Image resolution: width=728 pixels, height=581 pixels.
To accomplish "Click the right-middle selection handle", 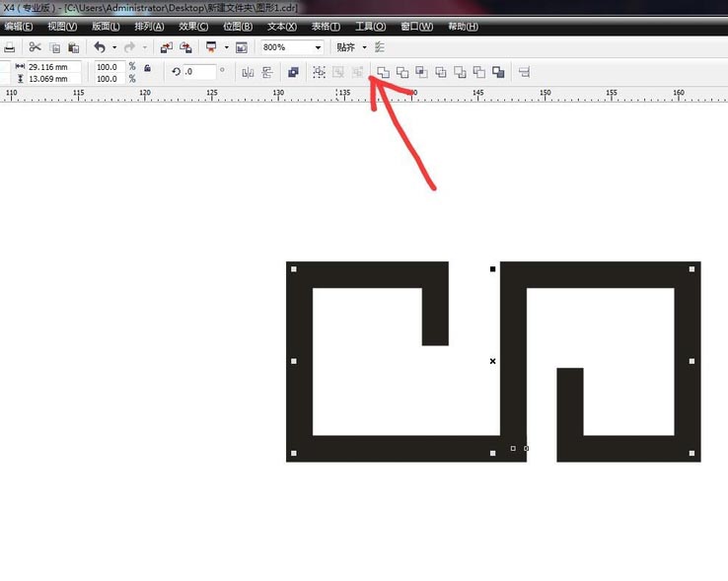I will [x=692, y=361].
